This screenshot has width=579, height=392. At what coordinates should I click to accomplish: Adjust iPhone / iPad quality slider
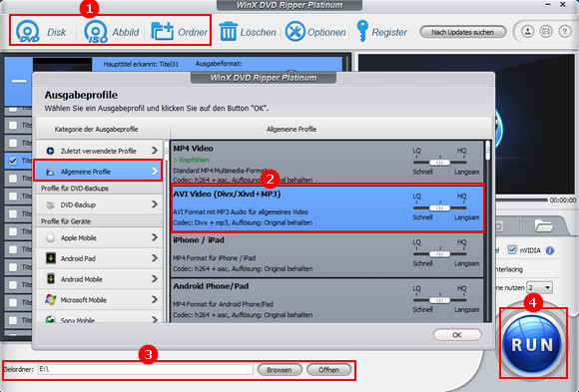click(x=439, y=254)
